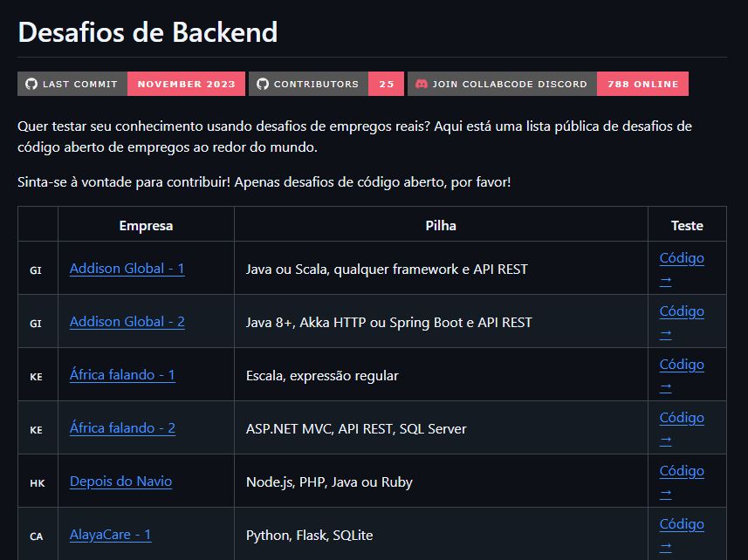The height and width of the screenshot is (560, 748).
Task: Select the HK country code cell
Action: (x=38, y=482)
